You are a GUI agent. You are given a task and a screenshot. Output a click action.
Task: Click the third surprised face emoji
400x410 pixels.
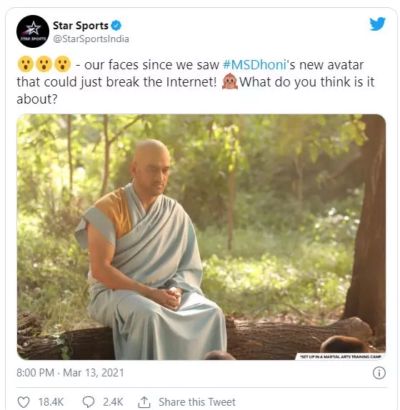(62, 64)
